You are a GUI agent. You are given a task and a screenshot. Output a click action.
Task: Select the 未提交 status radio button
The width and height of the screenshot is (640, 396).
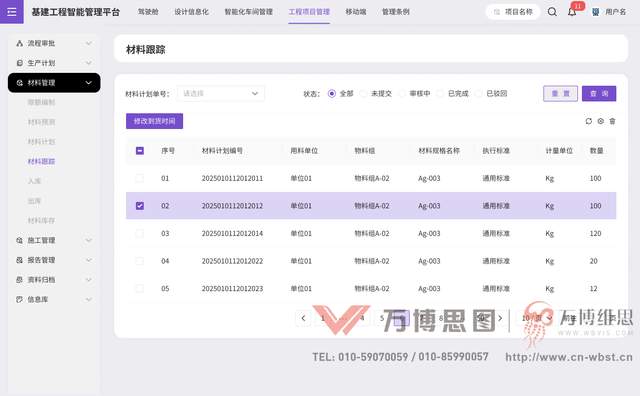point(363,93)
